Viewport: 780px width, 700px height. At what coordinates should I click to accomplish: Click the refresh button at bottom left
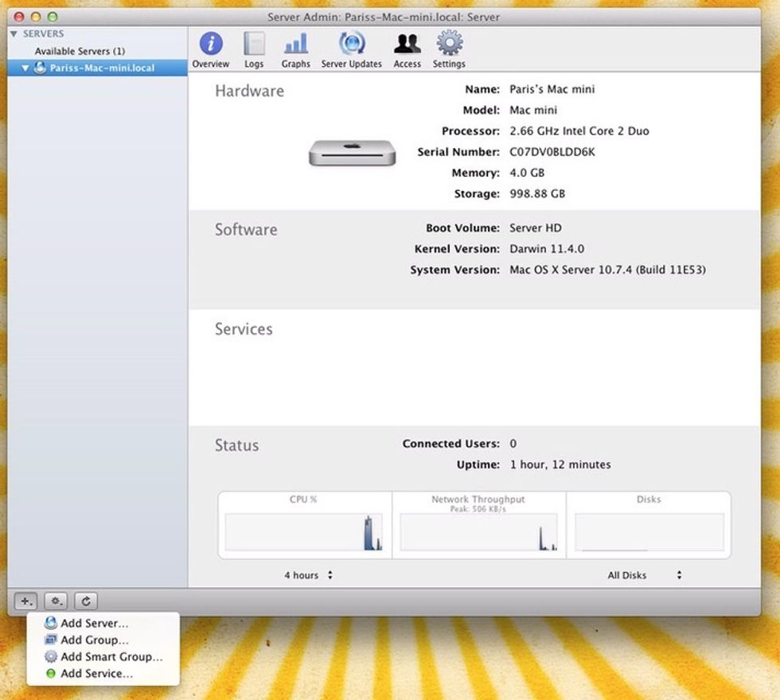point(85,601)
